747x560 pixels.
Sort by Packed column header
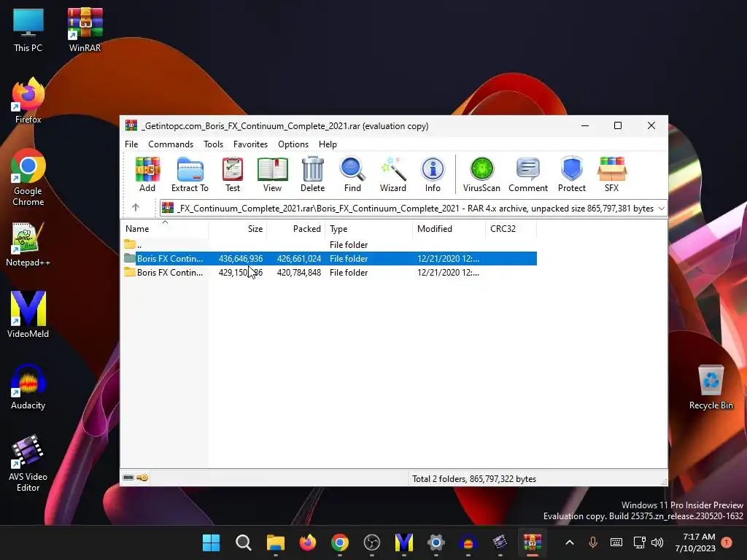pos(296,228)
